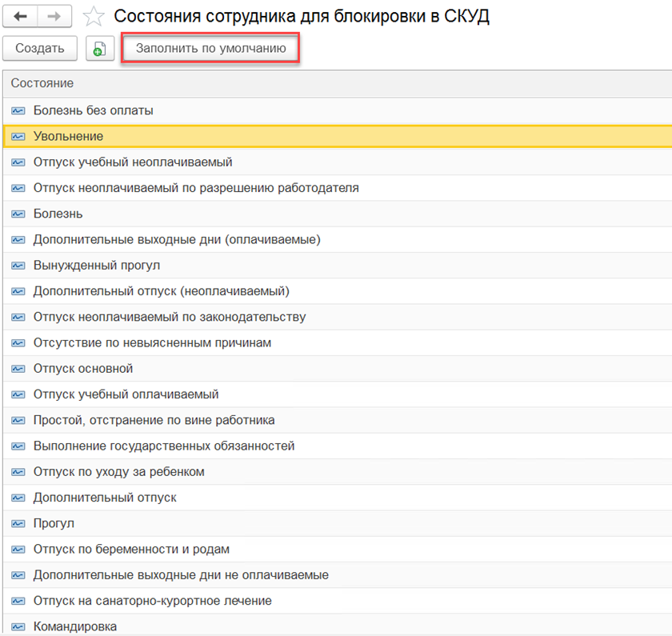
Task: Choose Выполнение государственных обязанностей entry
Action: click(x=164, y=446)
